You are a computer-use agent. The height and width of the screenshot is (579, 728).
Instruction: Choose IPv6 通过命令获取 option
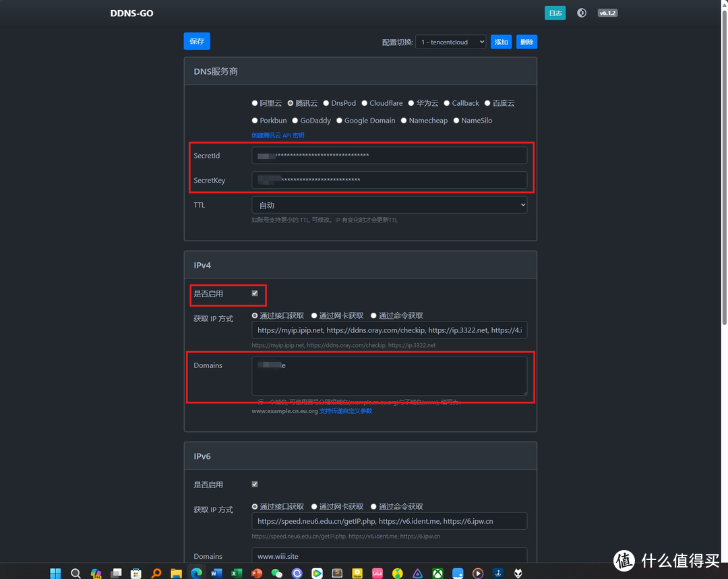373,507
